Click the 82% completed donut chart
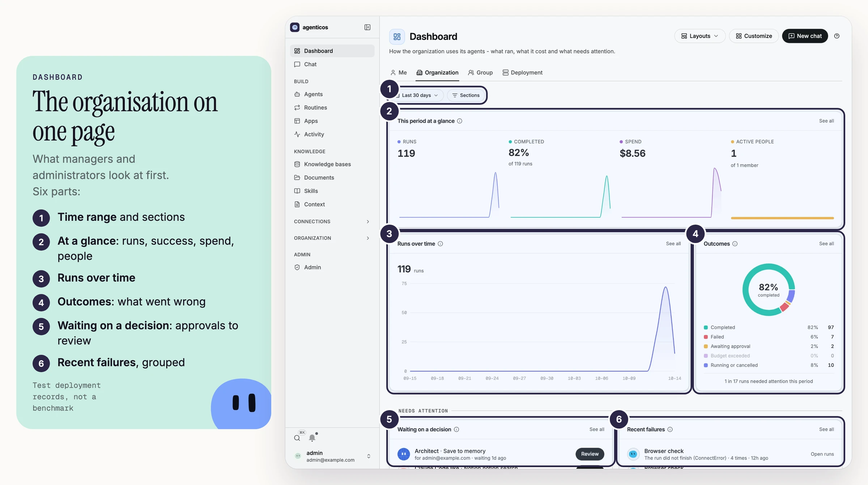The height and width of the screenshot is (485, 868). pyautogui.click(x=769, y=290)
